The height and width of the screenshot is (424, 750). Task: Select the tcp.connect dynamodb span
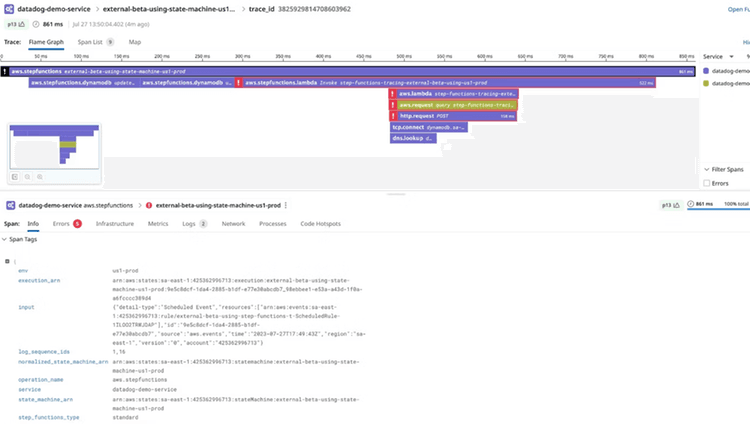429,127
